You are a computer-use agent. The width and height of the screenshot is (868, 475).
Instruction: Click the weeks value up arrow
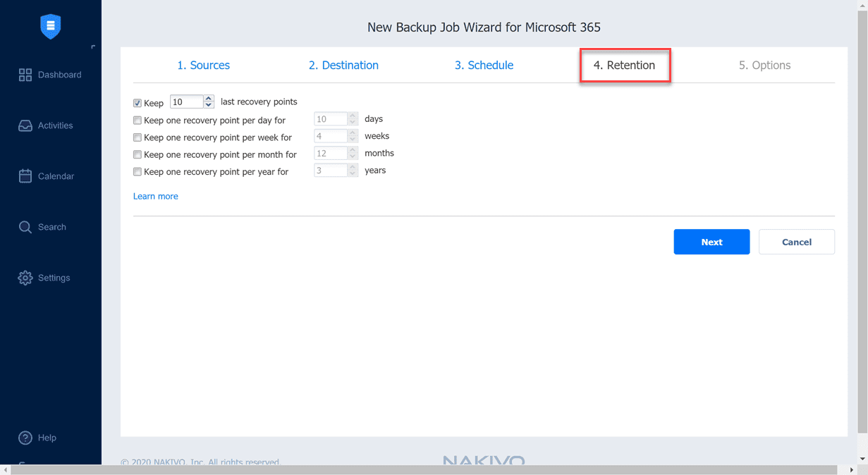(353, 132)
